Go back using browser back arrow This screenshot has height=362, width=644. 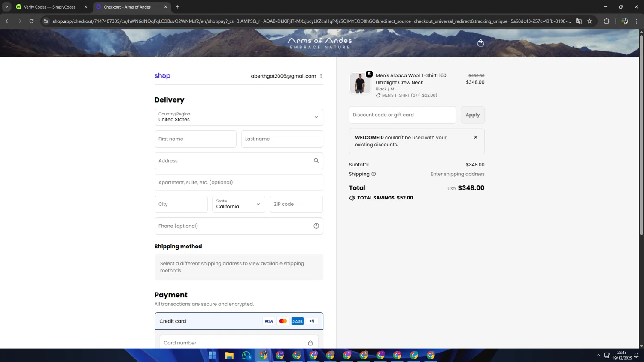click(7, 21)
